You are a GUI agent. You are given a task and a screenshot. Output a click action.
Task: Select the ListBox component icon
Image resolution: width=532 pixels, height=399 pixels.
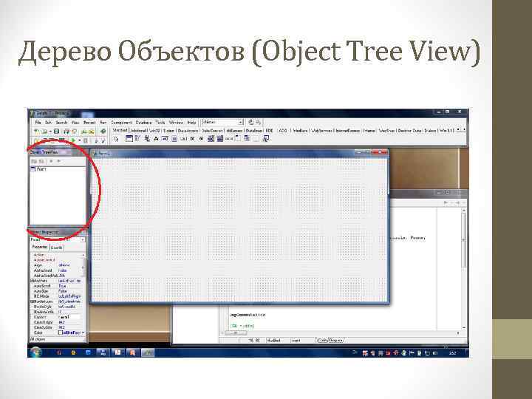(x=211, y=138)
